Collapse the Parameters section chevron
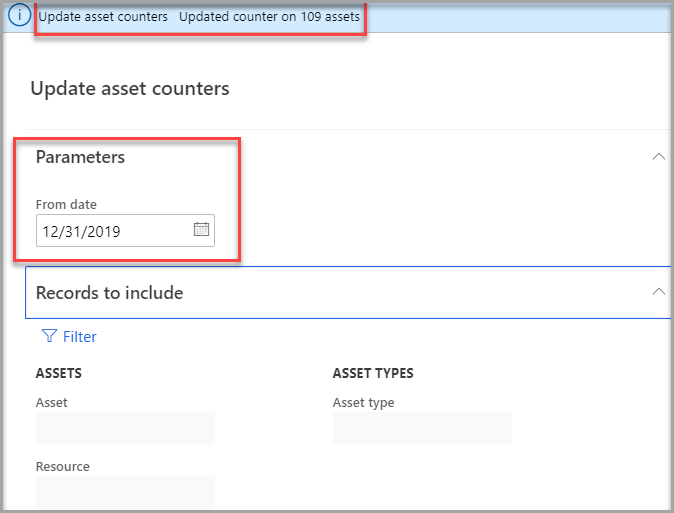Image resolution: width=674 pixels, height=513 pixels. click(659, 157)
